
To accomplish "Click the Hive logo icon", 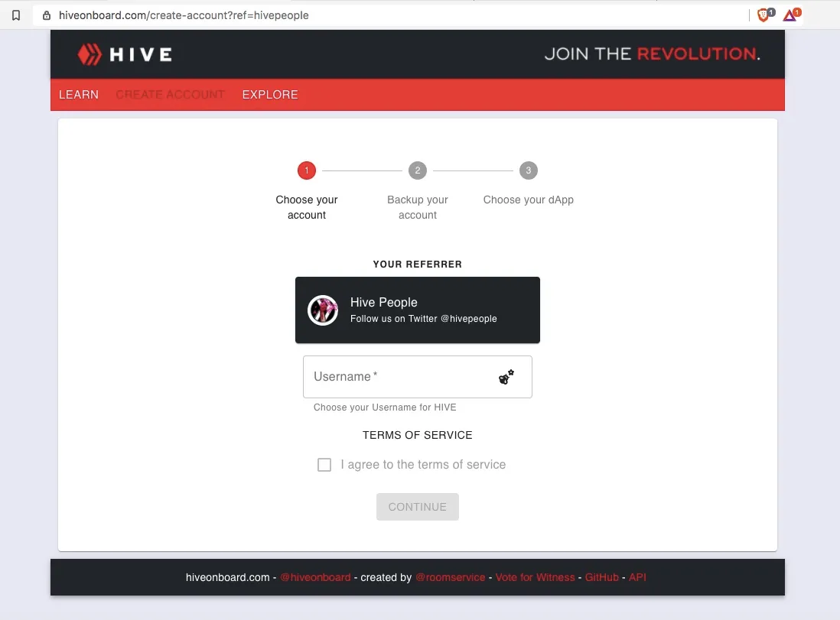I will click(90, 54).
